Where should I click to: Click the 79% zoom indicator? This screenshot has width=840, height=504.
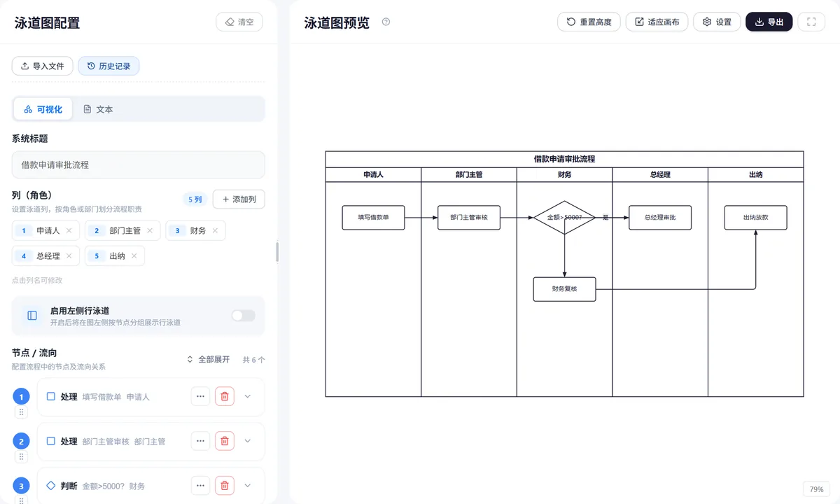pyautogui.click(x=816, y=489)
